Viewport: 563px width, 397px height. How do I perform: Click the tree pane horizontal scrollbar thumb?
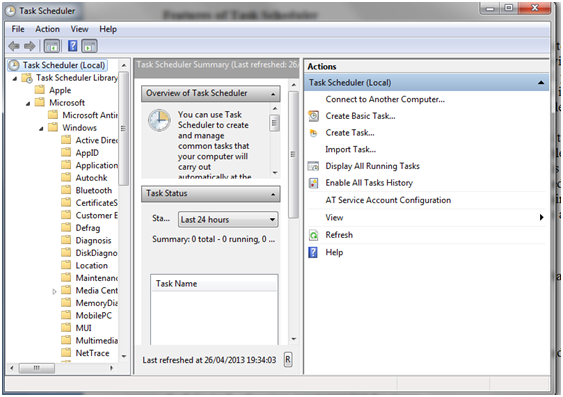click(37, 368)
